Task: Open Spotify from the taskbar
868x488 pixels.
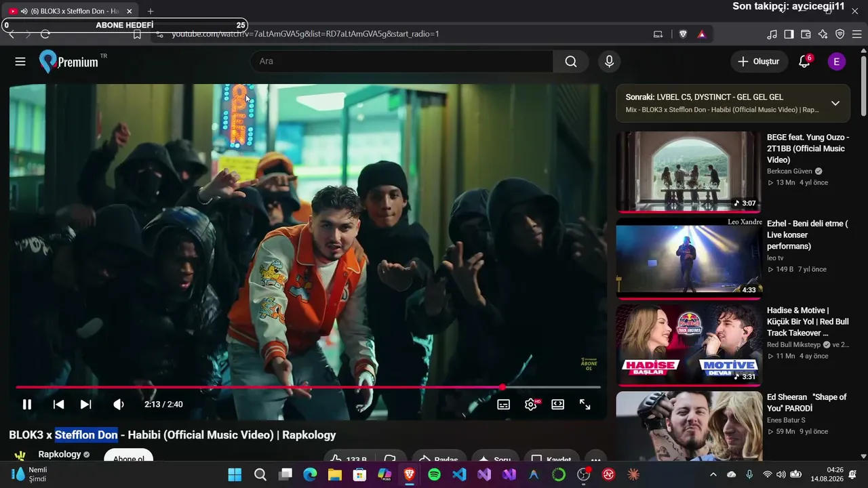Action: pyautogui.click(x=435, y=474)
